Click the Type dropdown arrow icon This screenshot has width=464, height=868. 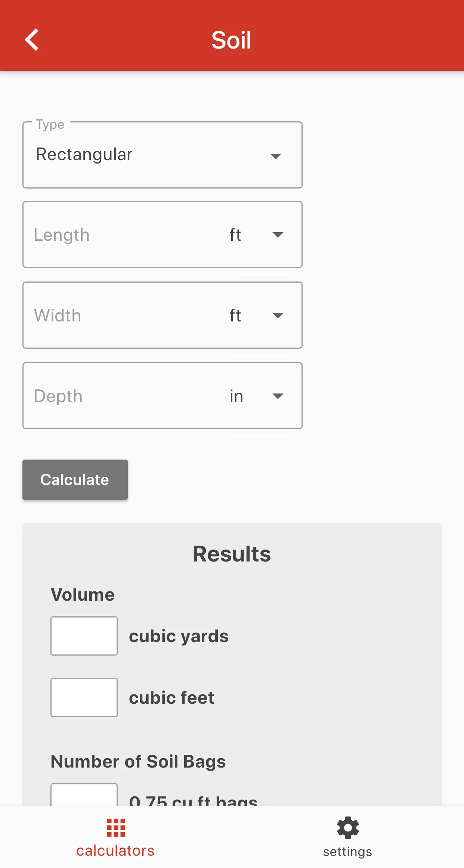coord(276,156)
